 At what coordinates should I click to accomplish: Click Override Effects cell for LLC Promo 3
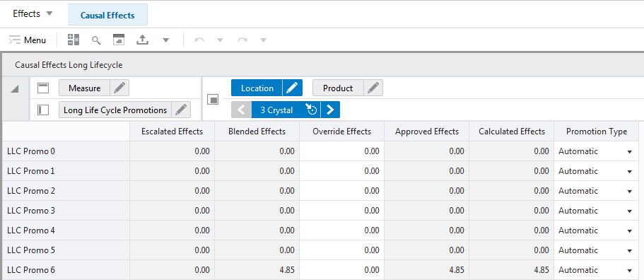point(341,210)
